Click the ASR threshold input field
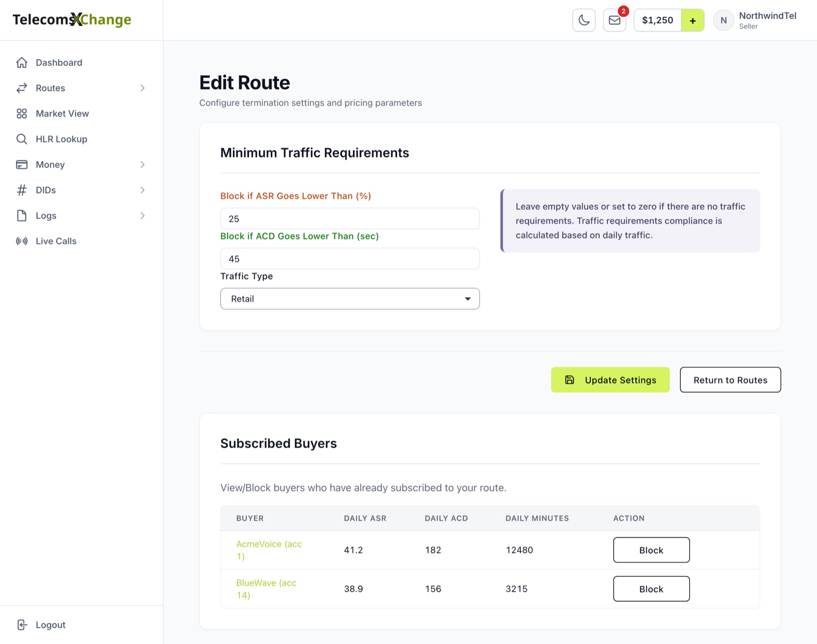817x644 pixels. pos(350,219)
